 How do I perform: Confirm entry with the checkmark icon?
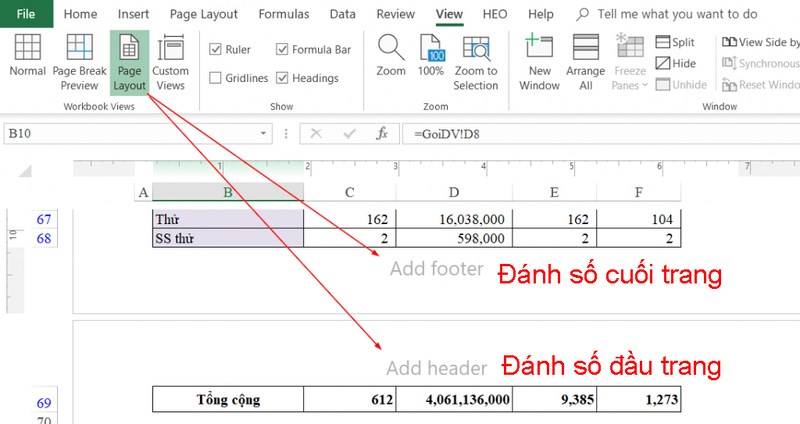[x=349, y=134]
